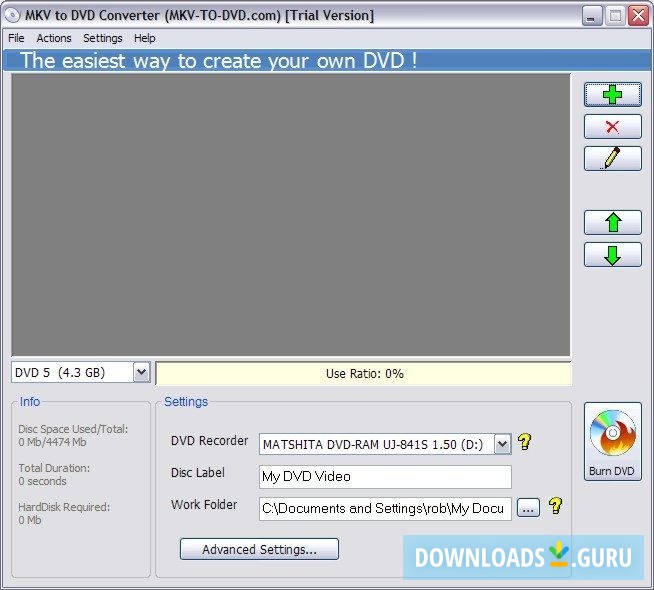Click the 'Disc Space Used/Total:' info text
The height and width of the screenshot is (590, 654).
coord(73,429)
